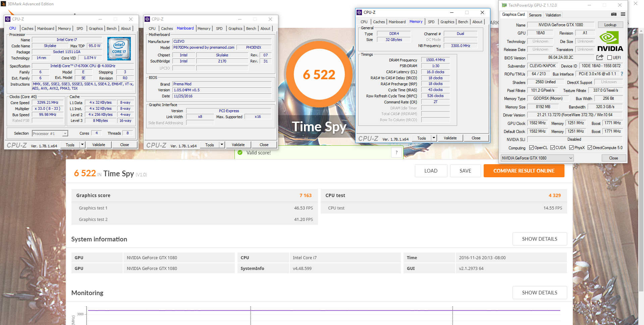
Task: Click the Graphics score value 7 163
Action: pyautogui.click(x=306, y=195)
